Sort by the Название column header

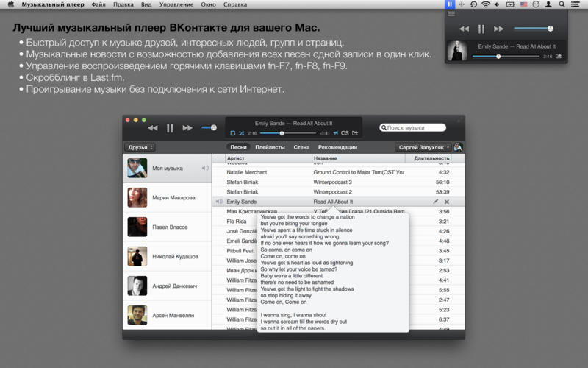point(359,158)
